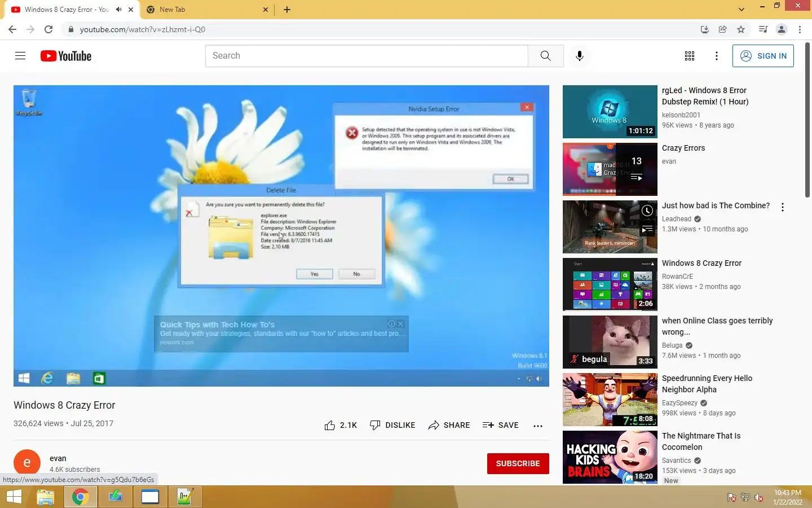The image size is (812, 508).
Task: Open Speedrunning Every Hello Neighbor Alpha thumbnail
Action: [x=610, y=400]
